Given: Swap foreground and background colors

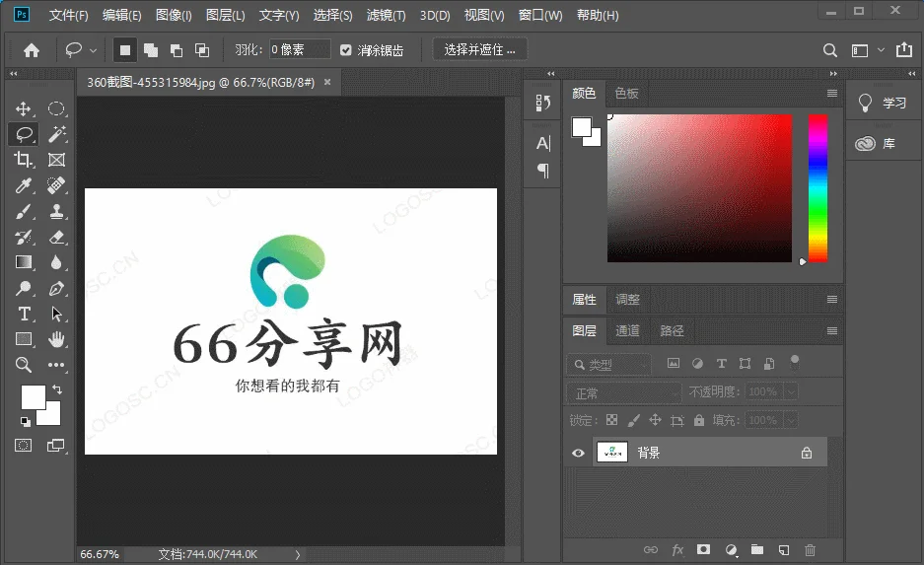Looking at the screenshot, I should [x=57, y=389].
